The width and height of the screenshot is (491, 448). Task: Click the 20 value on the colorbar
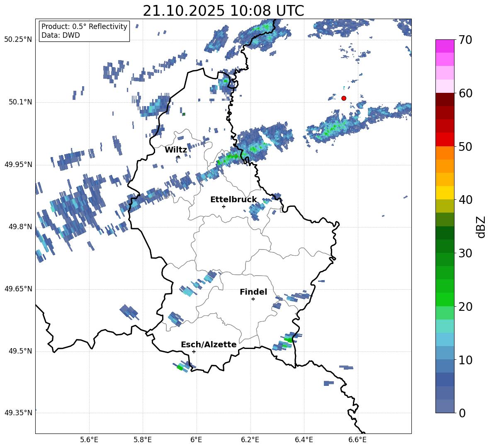coord(465,307)
